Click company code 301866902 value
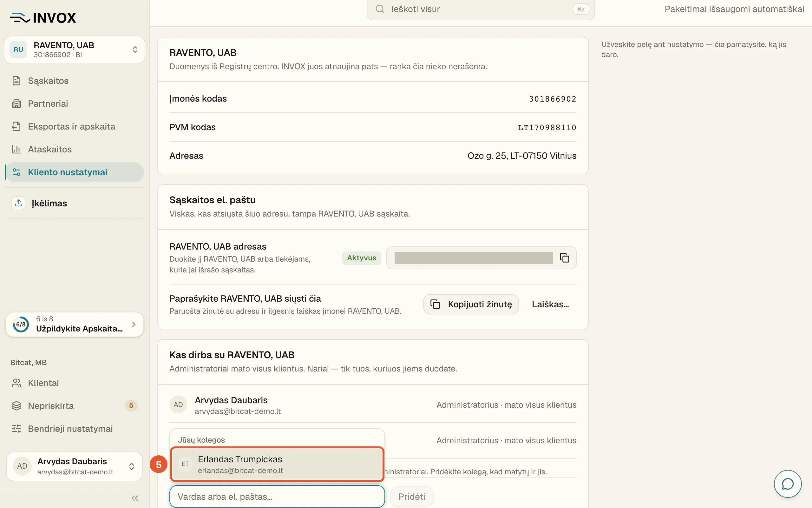This screenshot has width=812, height=508. click(553, 99)
